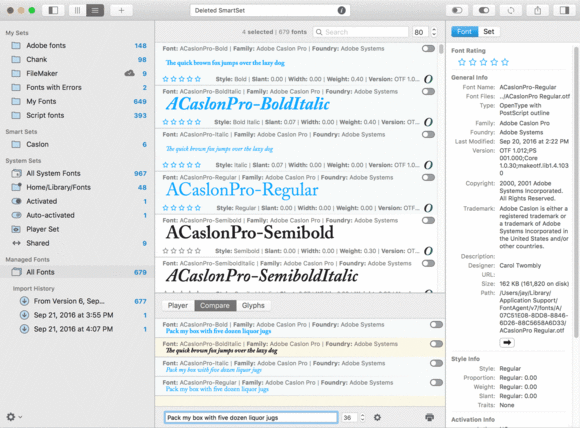
Task: Select the Player Set system set
Action: pyautogui.click(x=77, y=229)
